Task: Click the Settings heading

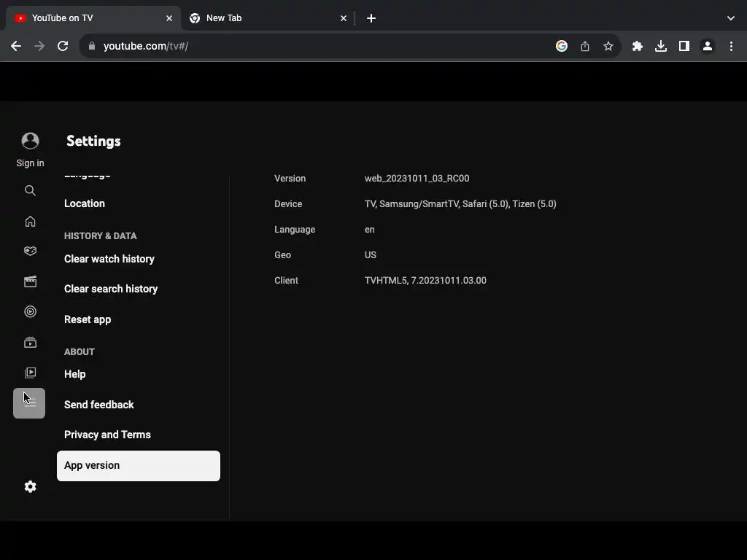Action: coord(93,141)
